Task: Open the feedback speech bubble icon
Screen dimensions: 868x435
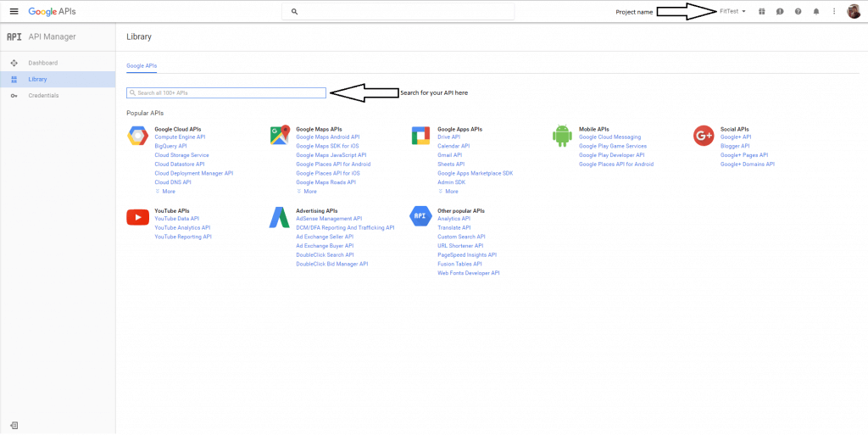Action: 780,11
